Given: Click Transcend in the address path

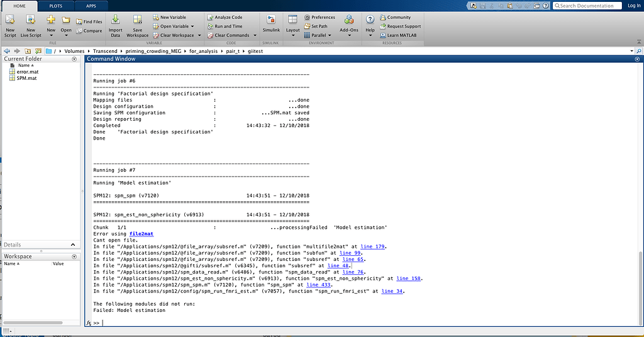Looking at the screenshot, I should [105, 52].
